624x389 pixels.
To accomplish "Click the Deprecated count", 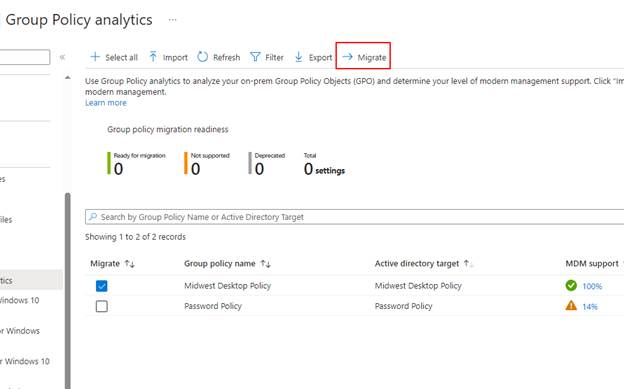I will [x=259, y=169].
